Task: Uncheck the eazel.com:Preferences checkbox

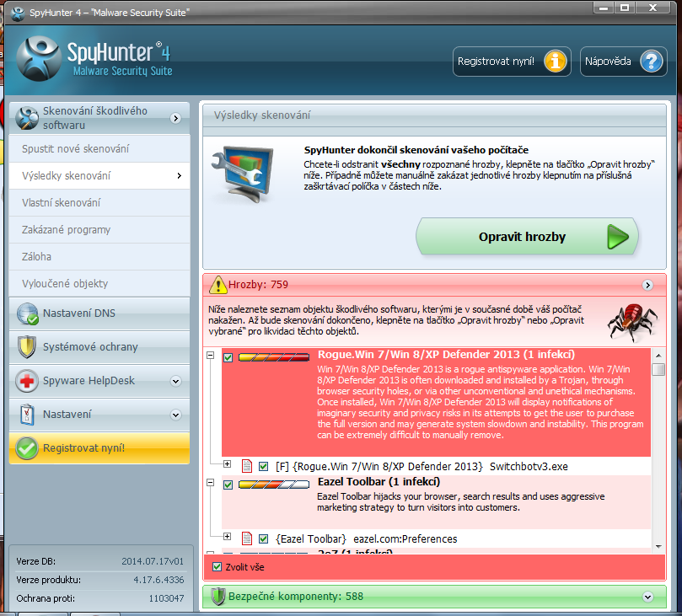Action: 263,539
